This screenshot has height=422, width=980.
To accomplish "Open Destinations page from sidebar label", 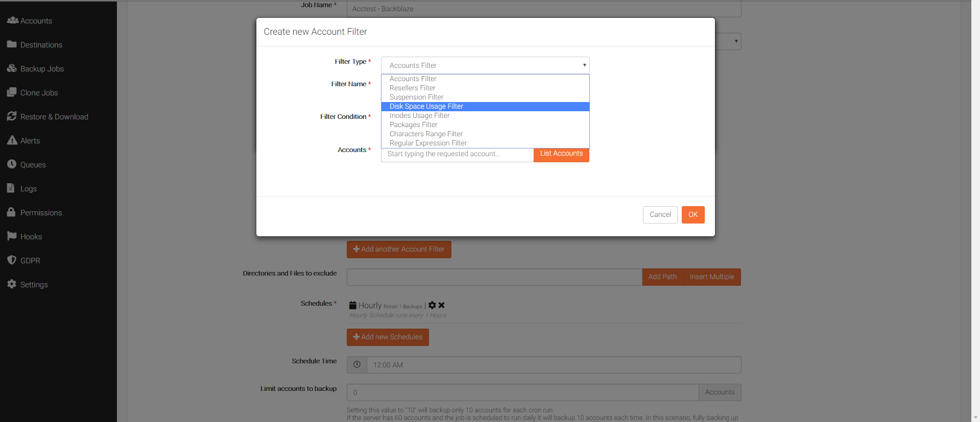I will [41, 45].
